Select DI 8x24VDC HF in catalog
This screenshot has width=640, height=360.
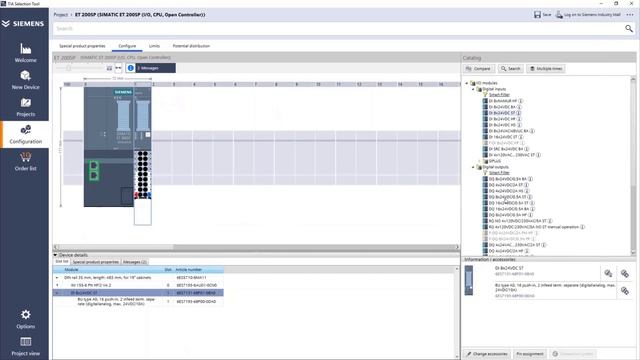pyautogui.click(x=502, y=119)
